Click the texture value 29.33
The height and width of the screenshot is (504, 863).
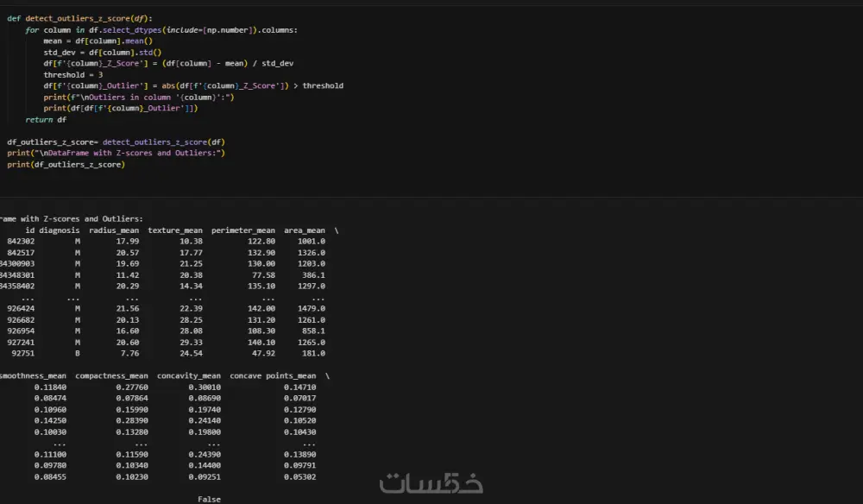(x=191, y=343)
